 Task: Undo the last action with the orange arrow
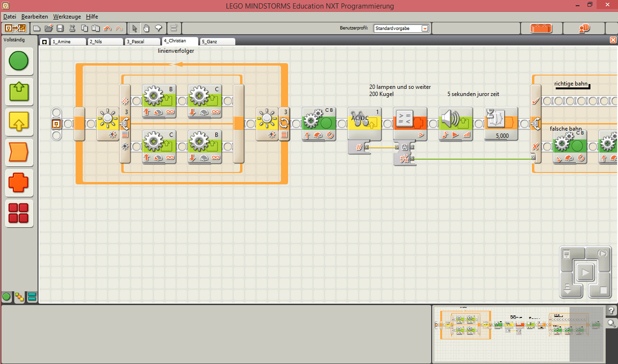tap(107, 29)
